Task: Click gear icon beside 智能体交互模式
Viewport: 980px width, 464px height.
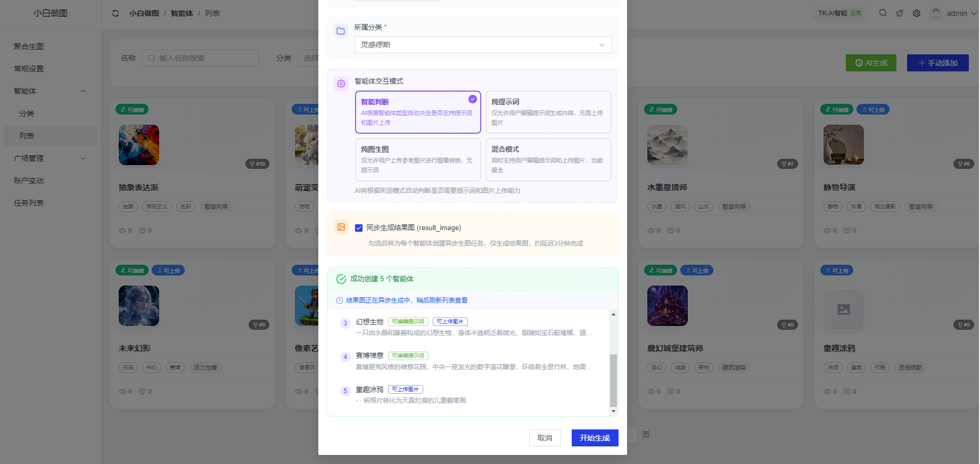Action: (x=341, y=84)
